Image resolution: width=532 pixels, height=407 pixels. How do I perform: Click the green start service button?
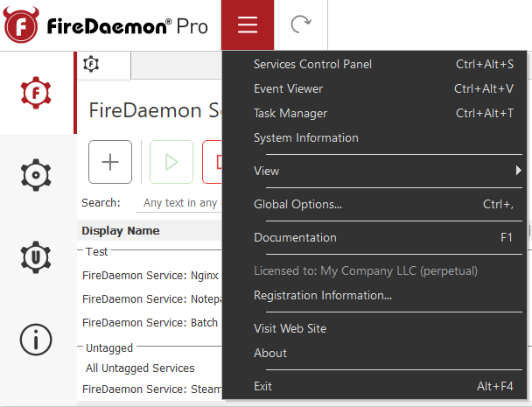171,162
